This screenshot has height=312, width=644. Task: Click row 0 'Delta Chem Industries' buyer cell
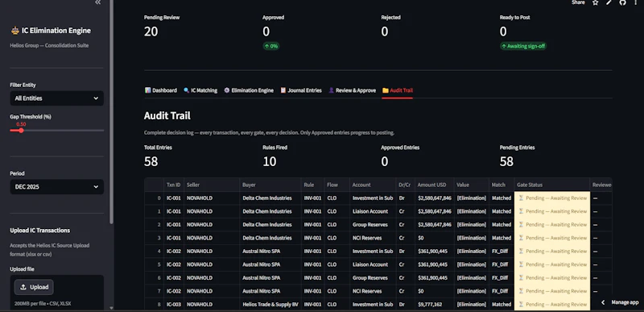tap(270, 198)
